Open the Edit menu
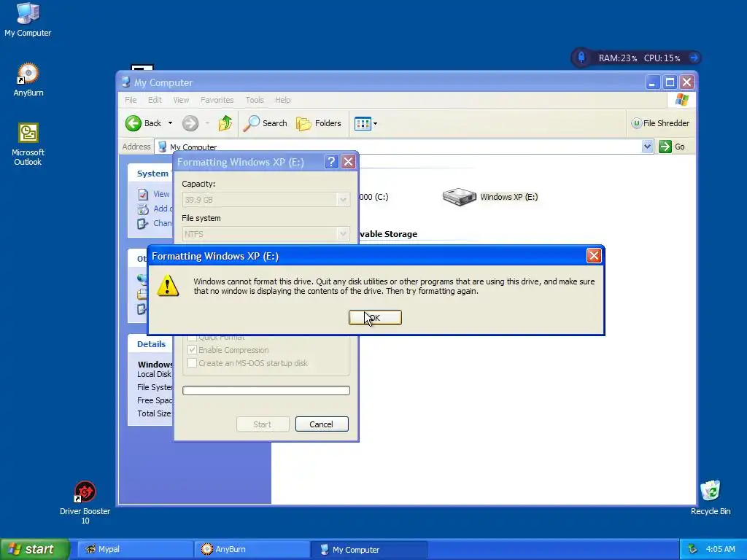Screen dimensions: 747x560 click(x=155, y=100)
